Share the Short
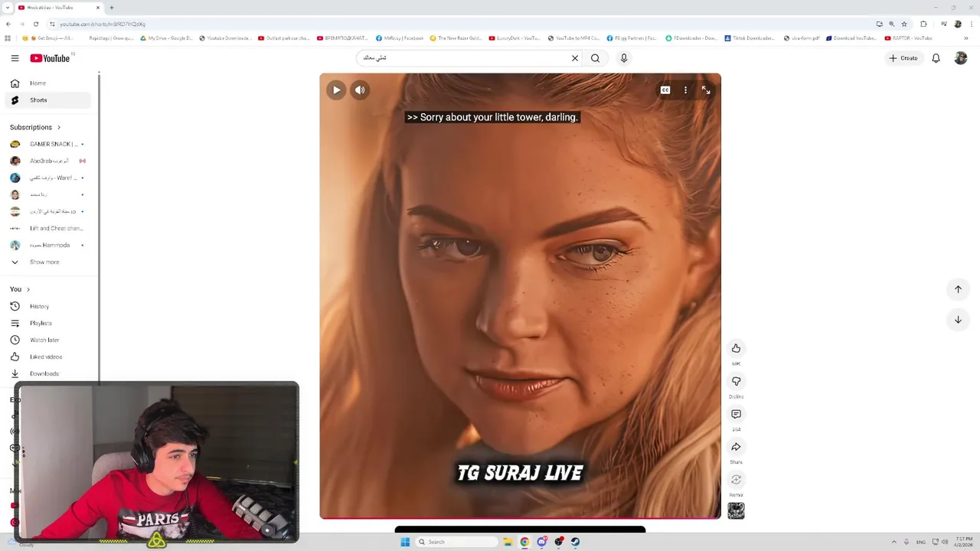The width and height of the screenshot is (980, 551). tap(736, 447)
